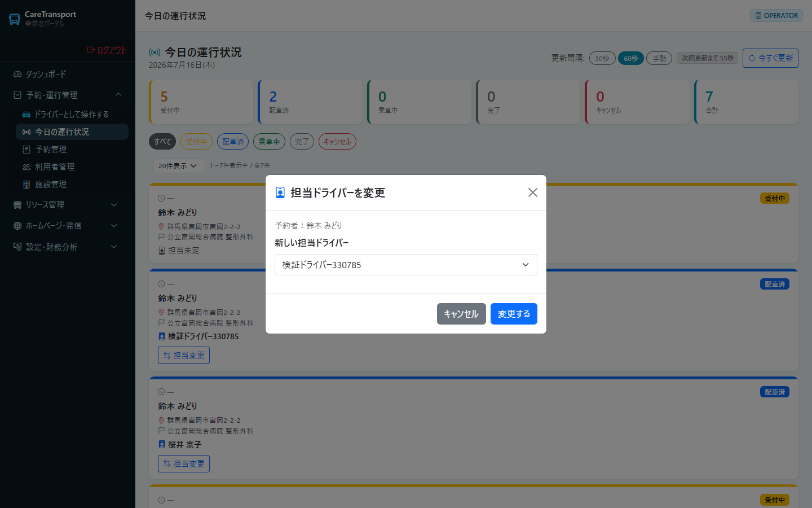
Task: Click the date 2026年7月16日(木)
Action: (182, 65)
